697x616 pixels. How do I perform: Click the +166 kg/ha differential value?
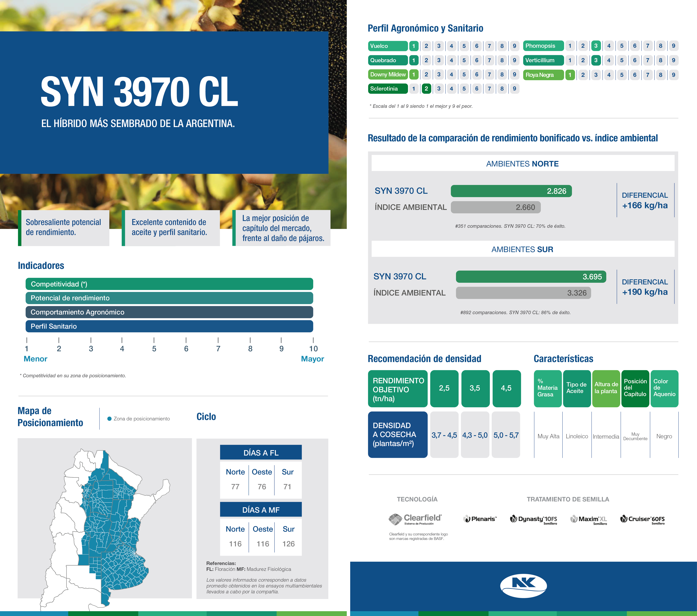pyautogui.click(x=645, y=205)
